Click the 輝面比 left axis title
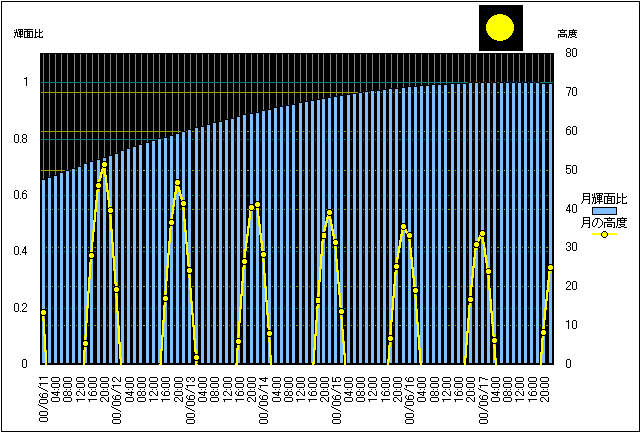The image size is (641, 434). pos(28,34)
